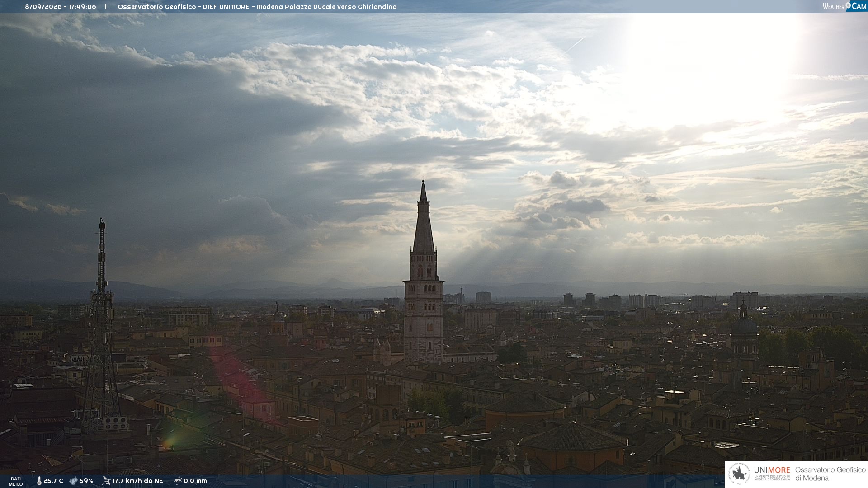Screen dimensions: 868x488
Task: Select the 25.7 C temperature reading
Action: (x=53, y=481)
